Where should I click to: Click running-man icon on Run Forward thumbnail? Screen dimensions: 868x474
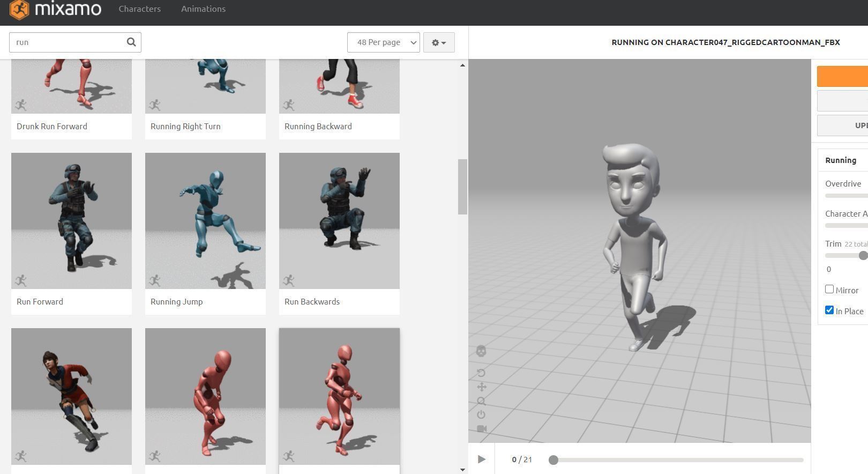(x=21, y=280)
